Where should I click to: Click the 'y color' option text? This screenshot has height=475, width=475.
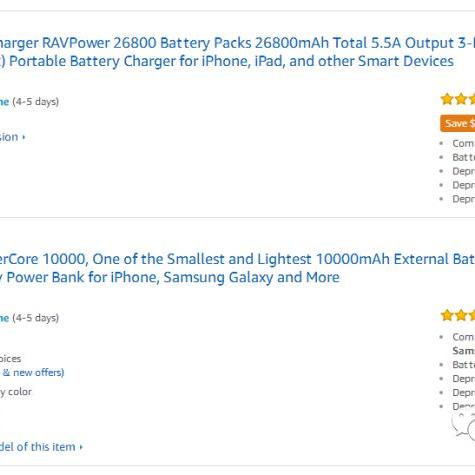(x=16, y=392)
